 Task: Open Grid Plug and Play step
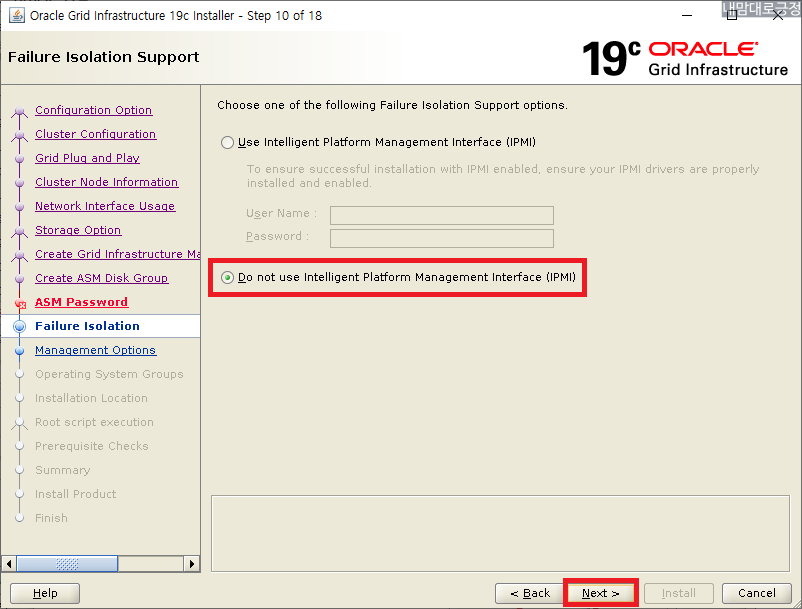87,158
